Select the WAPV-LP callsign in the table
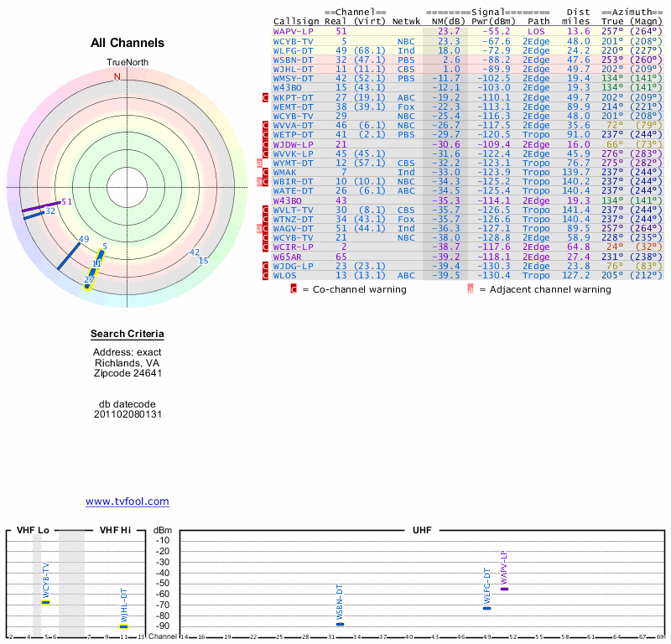 (x=294, y=31)
